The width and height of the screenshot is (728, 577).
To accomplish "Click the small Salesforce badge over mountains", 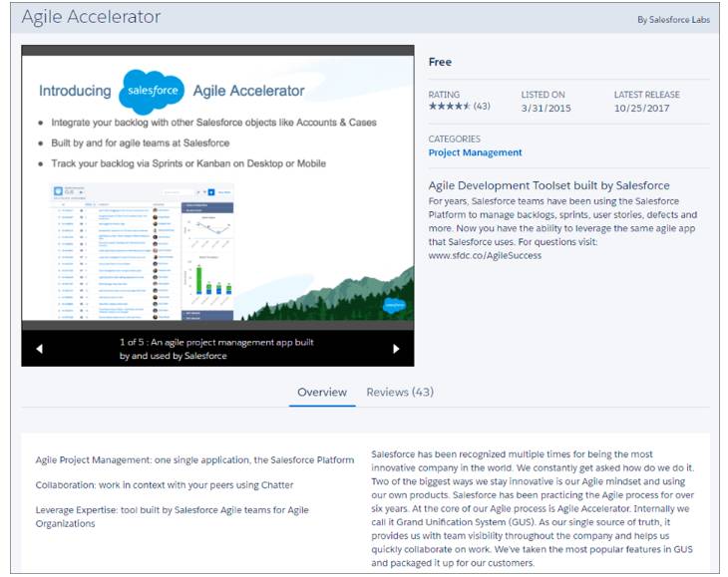I will pyautogui.click(x=394, y=305).
